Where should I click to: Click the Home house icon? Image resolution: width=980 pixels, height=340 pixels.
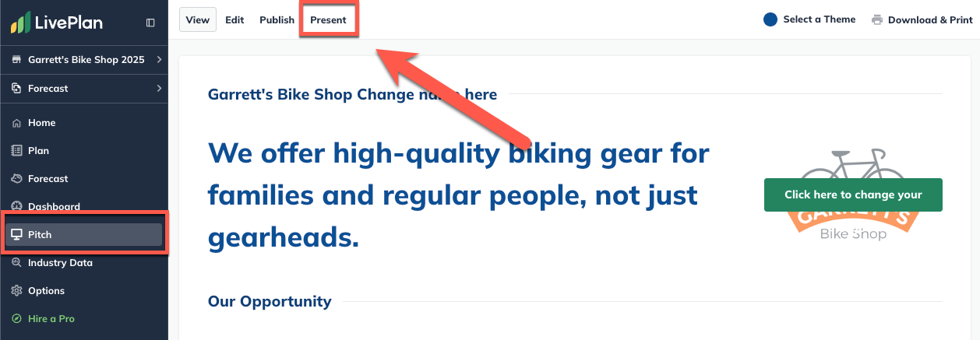[16, 123]
